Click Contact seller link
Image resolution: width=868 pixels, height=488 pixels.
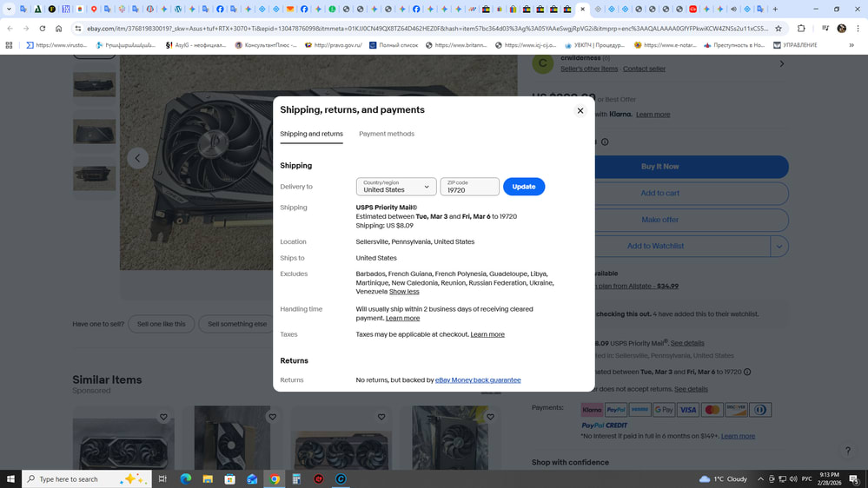(644, 69)
